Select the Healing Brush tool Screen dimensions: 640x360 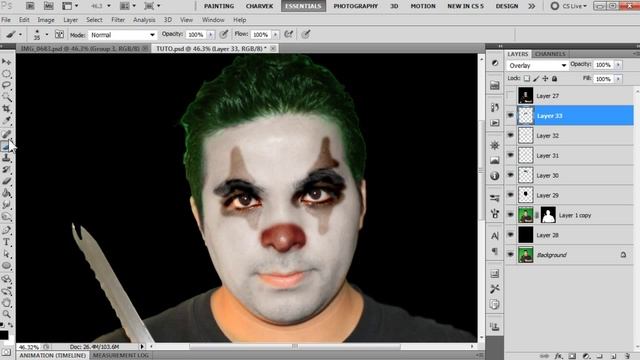coord(7,134)
